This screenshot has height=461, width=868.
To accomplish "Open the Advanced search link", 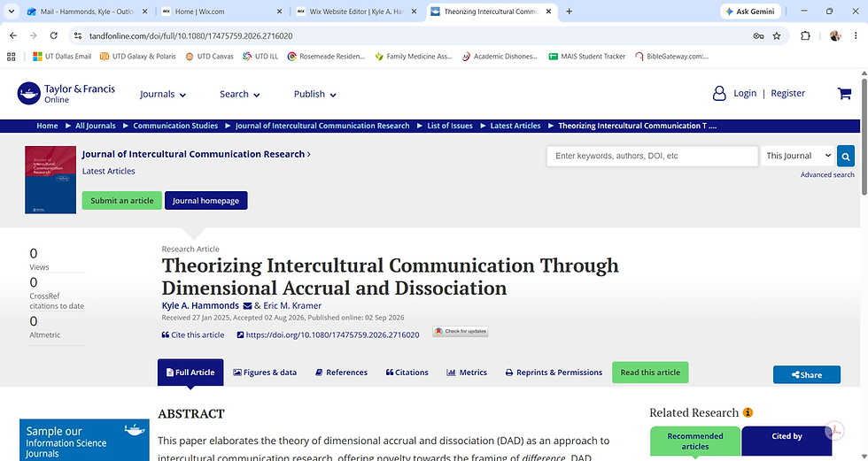I will click(x=827, y=174).
